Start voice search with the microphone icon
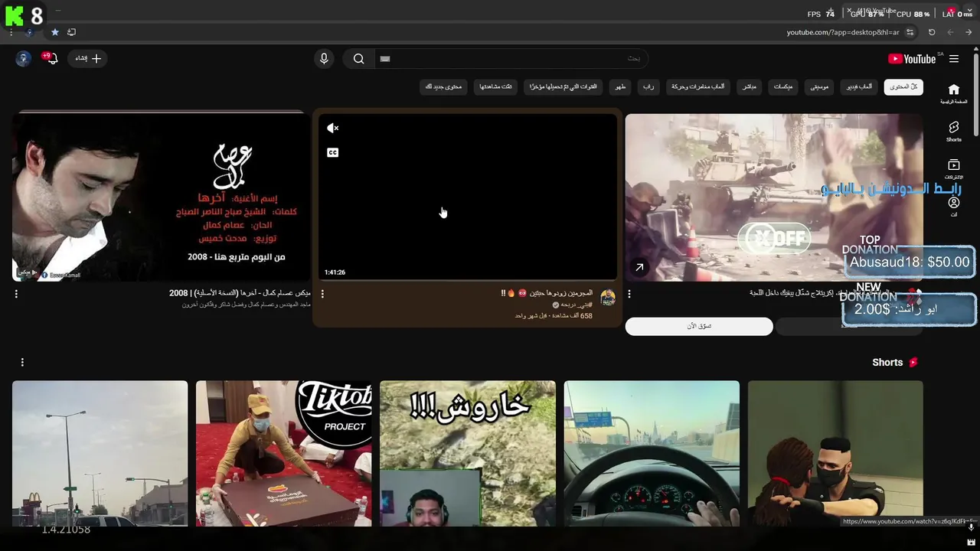The width and height of the screenshot is (980, 551). pos(324,59)
